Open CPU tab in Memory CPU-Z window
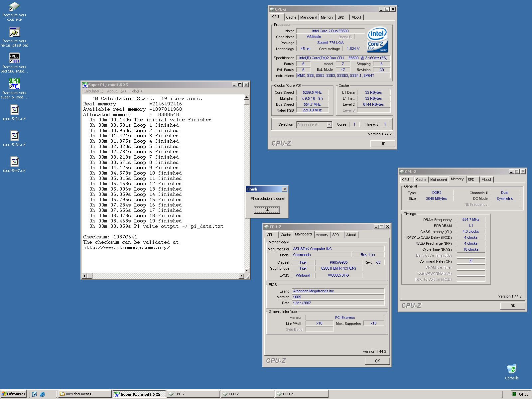Viewport: 532px width, 399px height. (x=406, y=180)
